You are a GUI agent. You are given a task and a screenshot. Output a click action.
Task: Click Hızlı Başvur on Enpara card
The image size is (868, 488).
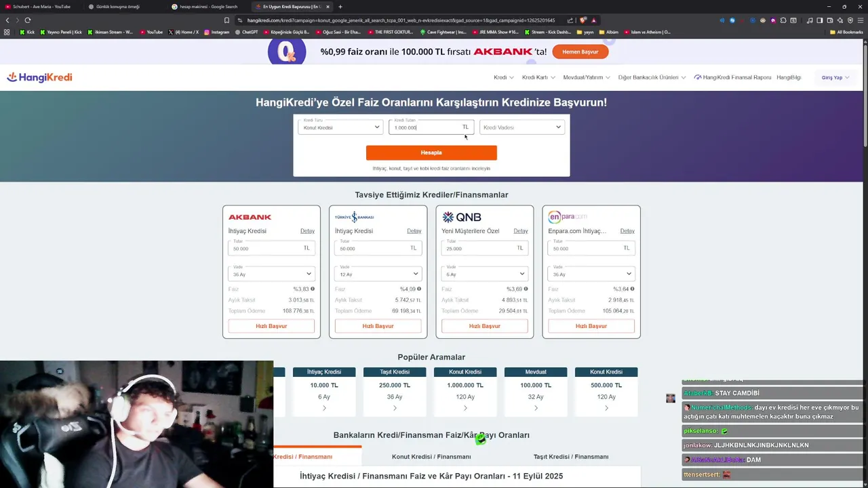click(591, 326)
